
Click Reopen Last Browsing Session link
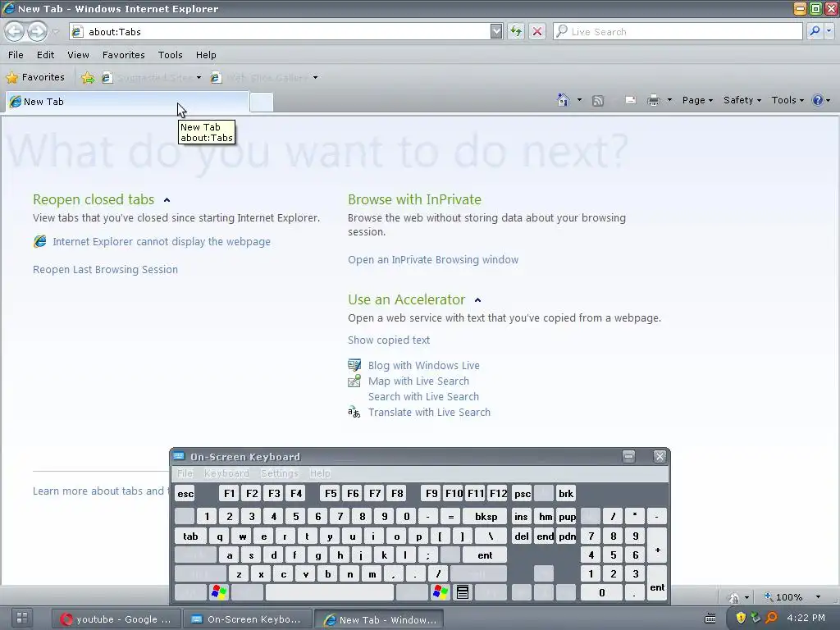pyautogui.click(x=105, y=269)
